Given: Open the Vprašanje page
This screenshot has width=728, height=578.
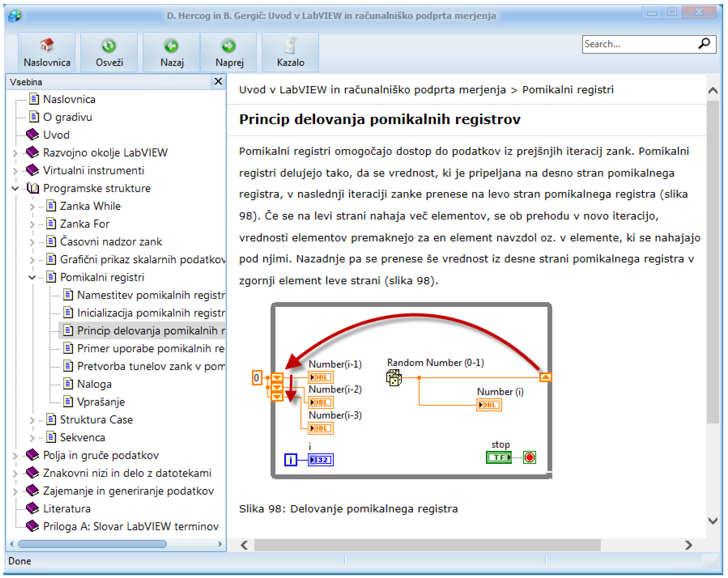Looking at the screenshot, I should 101,402.
